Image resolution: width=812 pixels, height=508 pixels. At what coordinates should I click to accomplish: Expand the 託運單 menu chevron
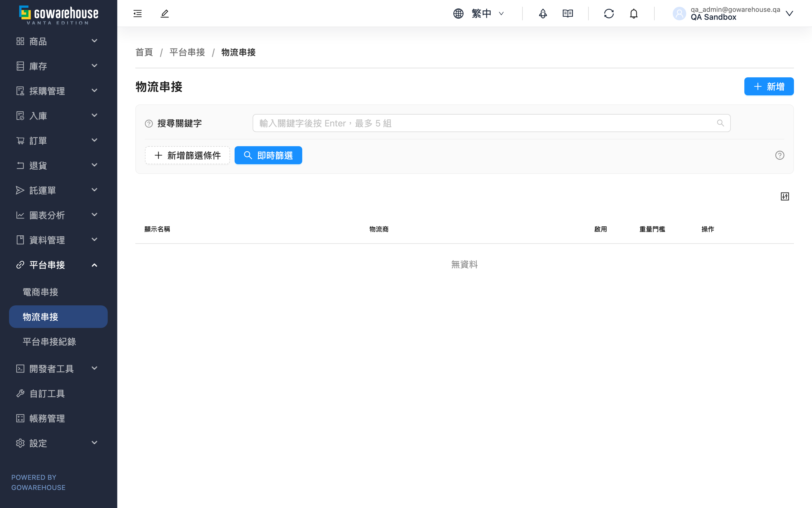[x=95, y=190]
